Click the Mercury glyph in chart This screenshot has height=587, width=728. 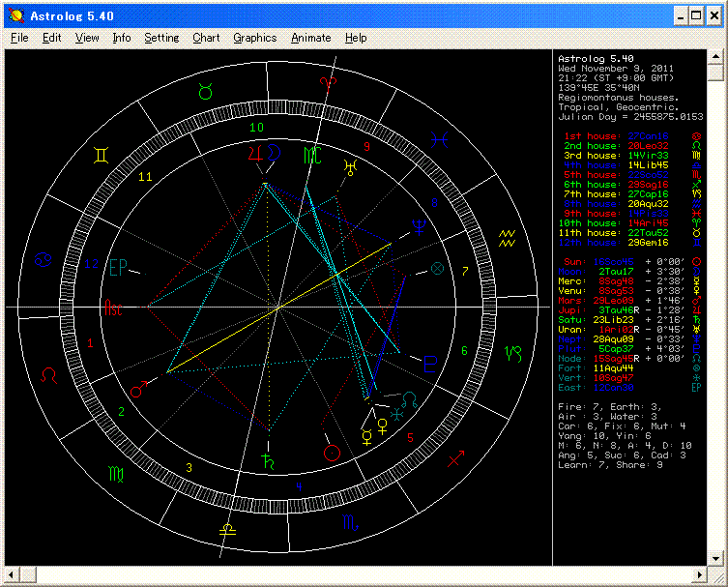click(366, 437)
